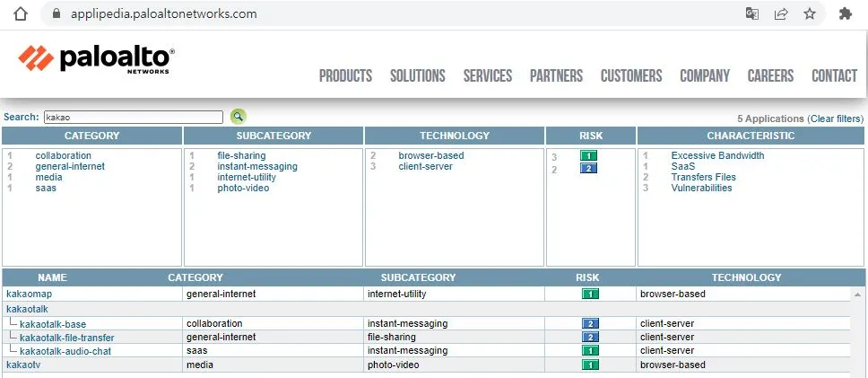868x378 pixels.
Task: Open the PRODUCTS menu
Action: (345, 75)
